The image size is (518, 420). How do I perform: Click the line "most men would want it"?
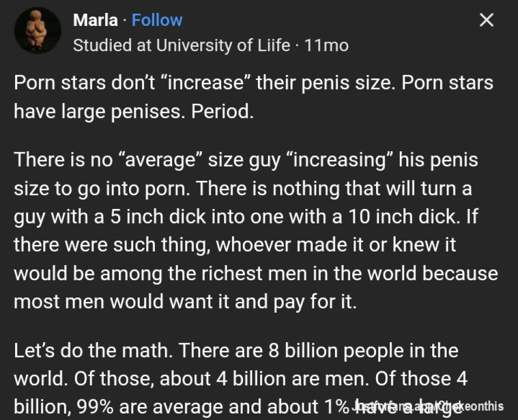click(185, 301)
